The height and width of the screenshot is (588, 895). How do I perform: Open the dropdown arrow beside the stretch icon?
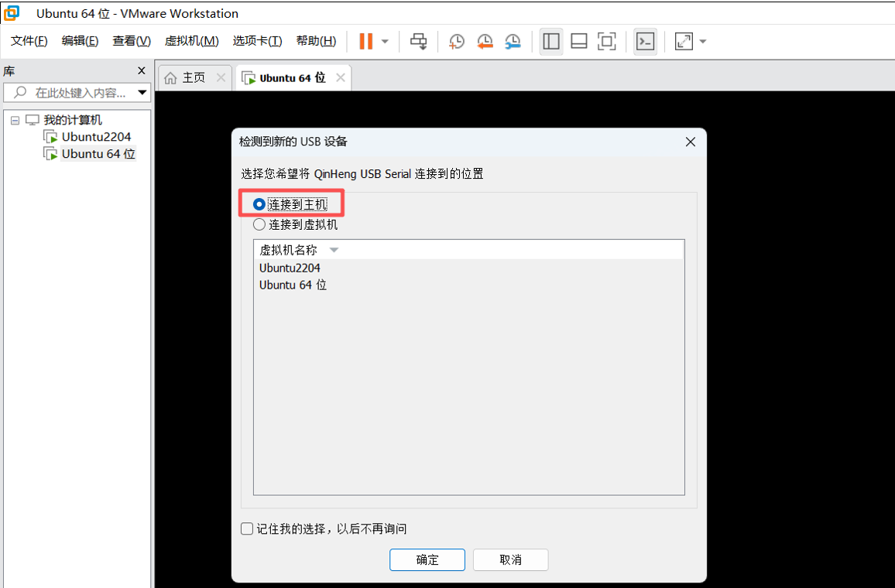(703, 41)
